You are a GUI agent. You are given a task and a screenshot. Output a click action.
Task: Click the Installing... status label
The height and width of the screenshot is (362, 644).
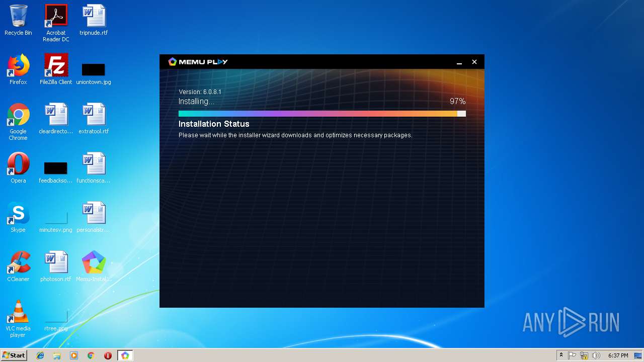(x=196, y=102)
